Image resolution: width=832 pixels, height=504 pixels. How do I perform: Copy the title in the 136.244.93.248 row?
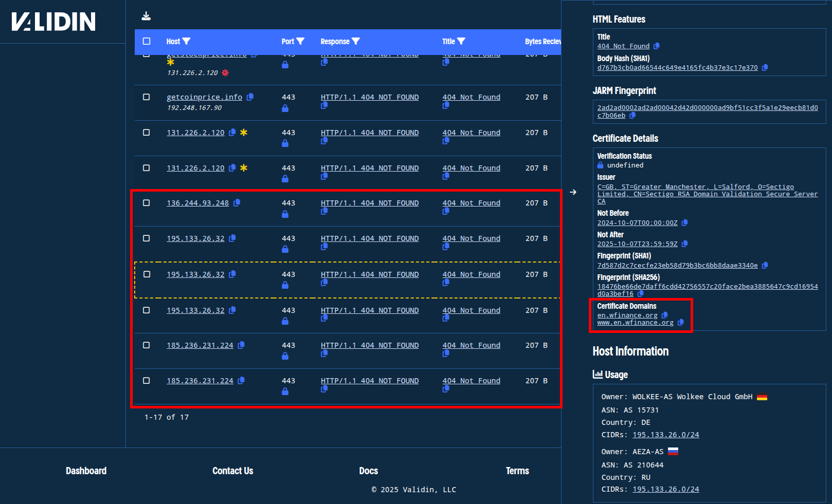tap(446, 211)
